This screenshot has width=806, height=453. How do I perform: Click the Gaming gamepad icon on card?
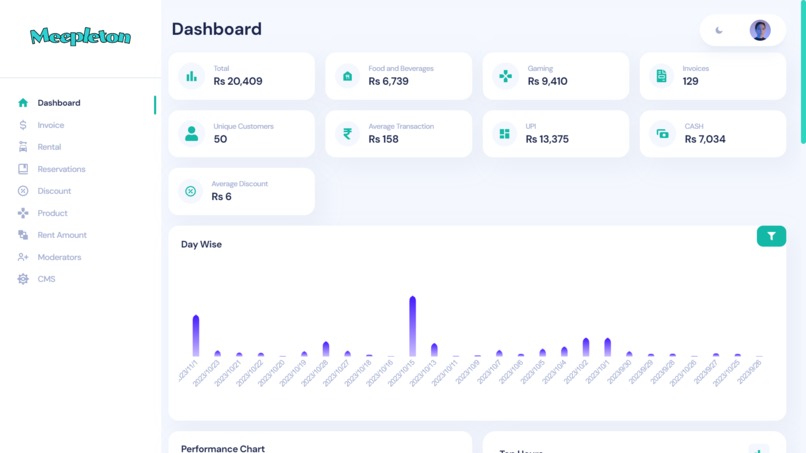(x=505, y=76)
